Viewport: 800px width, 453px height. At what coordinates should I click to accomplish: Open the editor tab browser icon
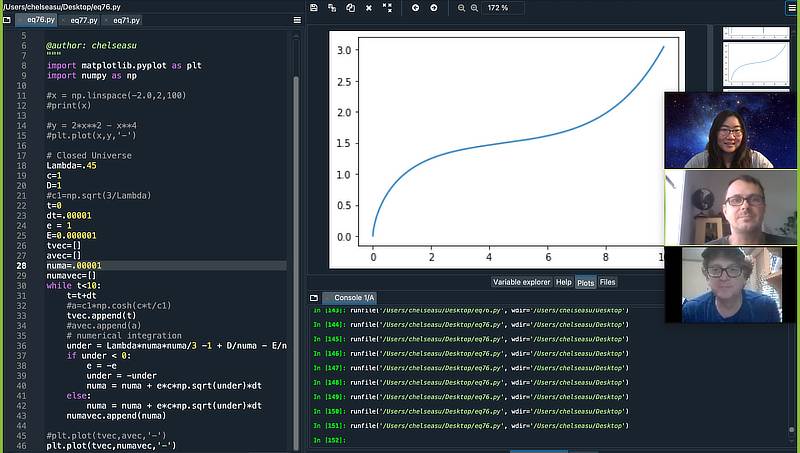pos(6,20)
